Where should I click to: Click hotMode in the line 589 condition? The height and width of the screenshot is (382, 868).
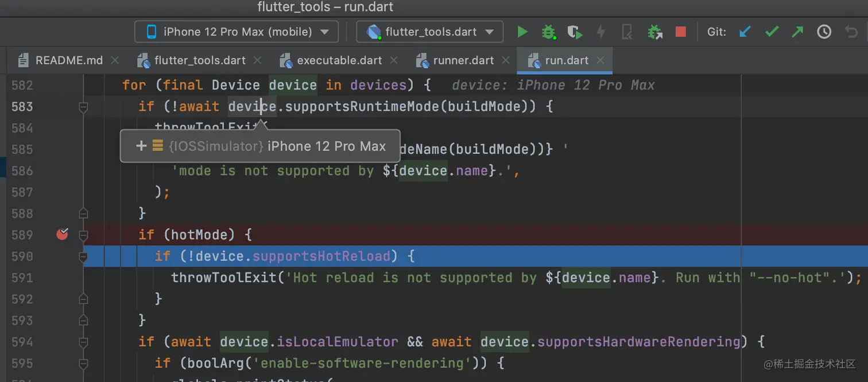click(x=199, y=234)
